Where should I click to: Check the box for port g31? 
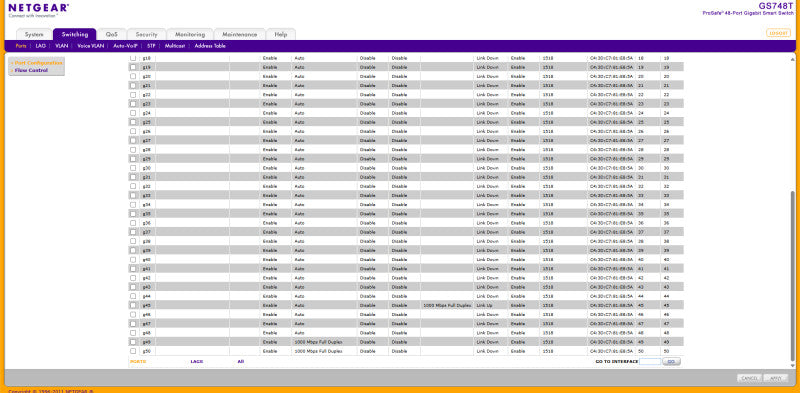[x=133, y=177]
